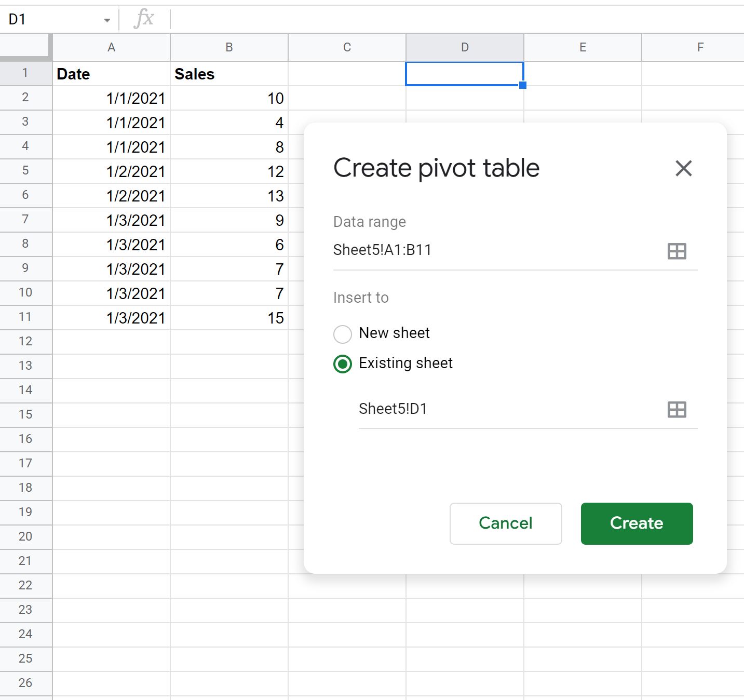
Task: Click the Sales cell containing 6
Action: pyautogui.click(x=229, y=245)
